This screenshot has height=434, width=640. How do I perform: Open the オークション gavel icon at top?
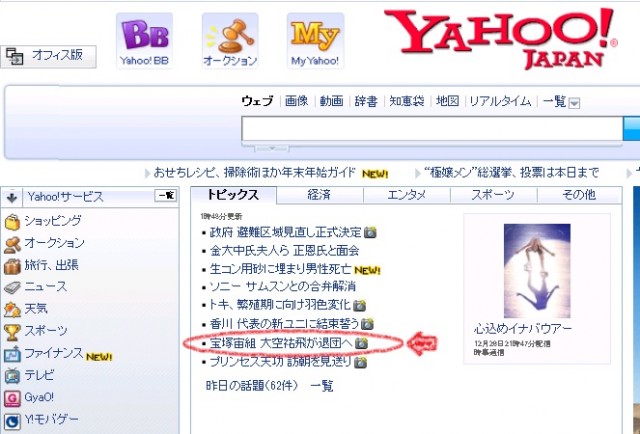tap(230, 40)
